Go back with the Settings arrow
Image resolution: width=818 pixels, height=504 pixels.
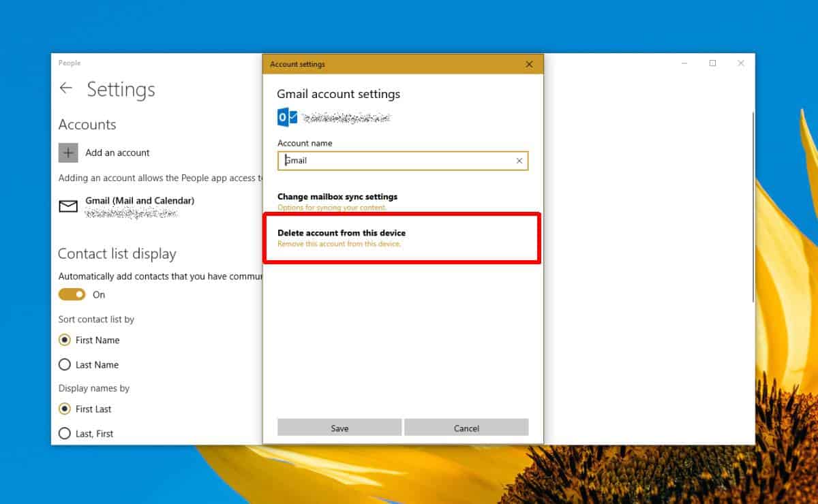click(x=66, y=89)
